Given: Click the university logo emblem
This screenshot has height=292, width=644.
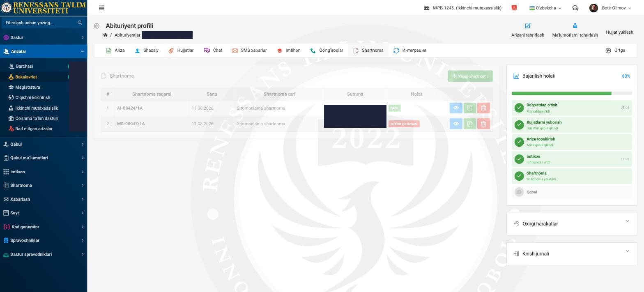Looking at the screenshot, I should 6,7.
